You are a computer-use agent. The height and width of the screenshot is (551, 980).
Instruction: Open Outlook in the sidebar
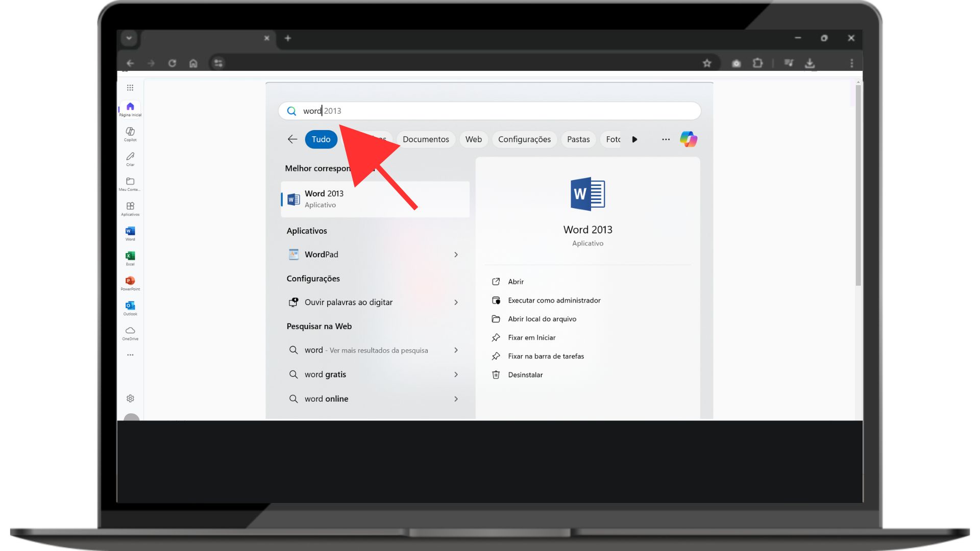pyautogui.click(x=130, y=308)
